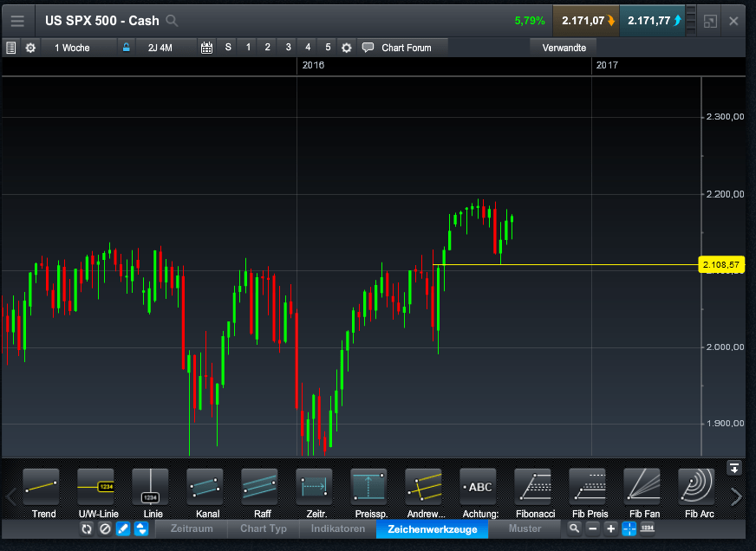The image size is (756, 551).
Task: Select the Andrews pitchfork tool
Action: tap(424, 493)
